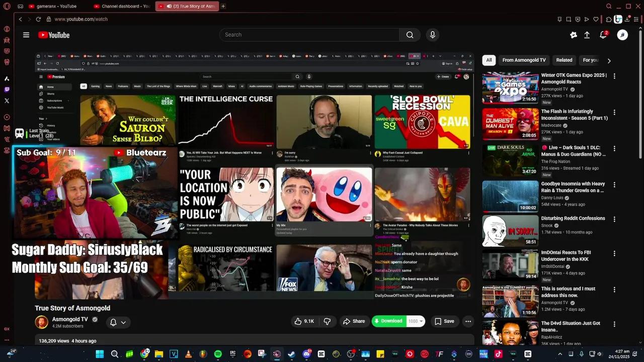The image size is (644, 362).
Task: Open options for ImDOntai Reacts video
Action: (614, 253)
